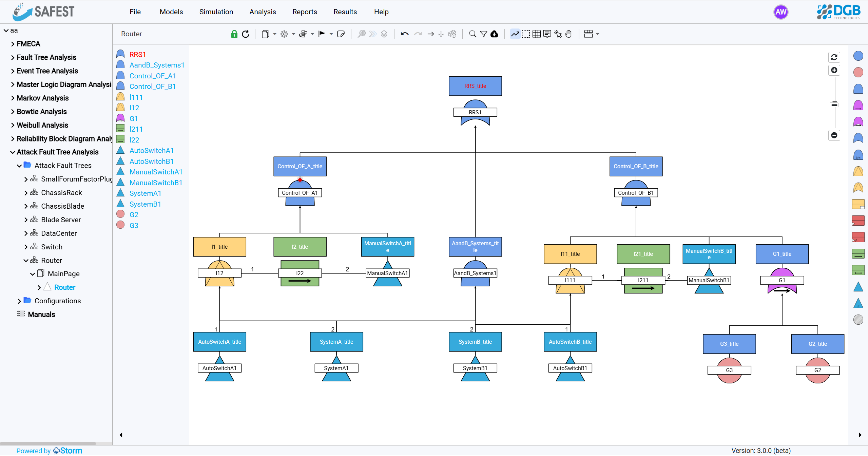Viewport: 868px width, 456px height.
Task: Open the search magnifier tool
Action: (472, 34)
